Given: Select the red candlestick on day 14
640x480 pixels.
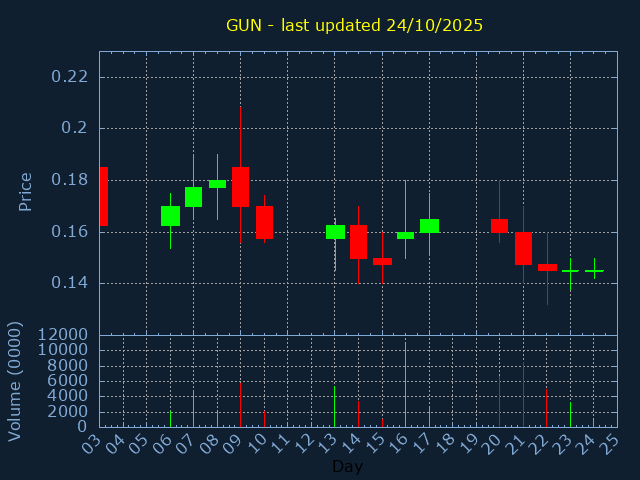Looking at the screenshot, I should coord(358,242).
